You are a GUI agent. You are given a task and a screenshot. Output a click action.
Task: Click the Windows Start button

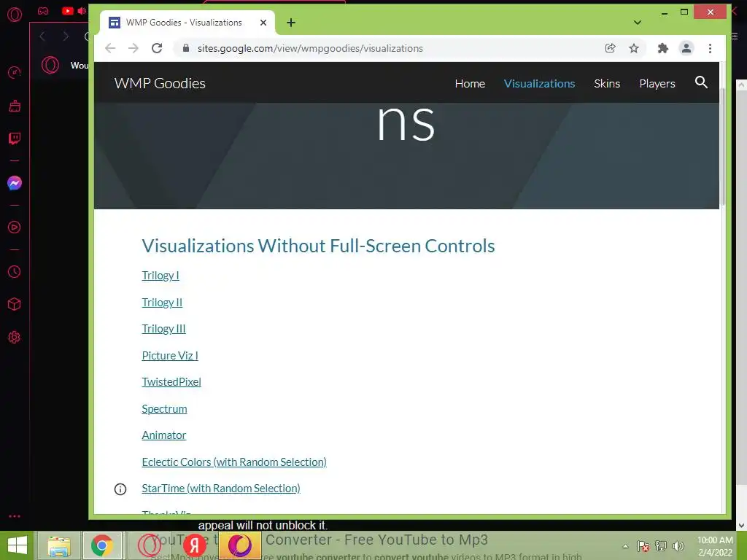point(18,545)
